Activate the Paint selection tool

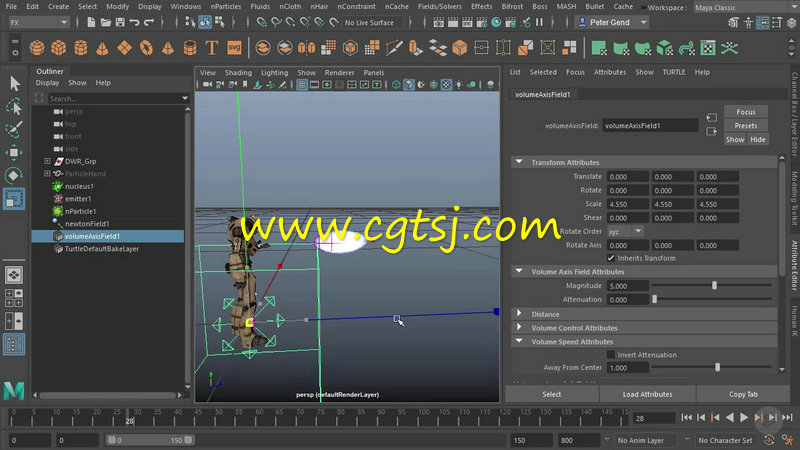pos(14,130)
